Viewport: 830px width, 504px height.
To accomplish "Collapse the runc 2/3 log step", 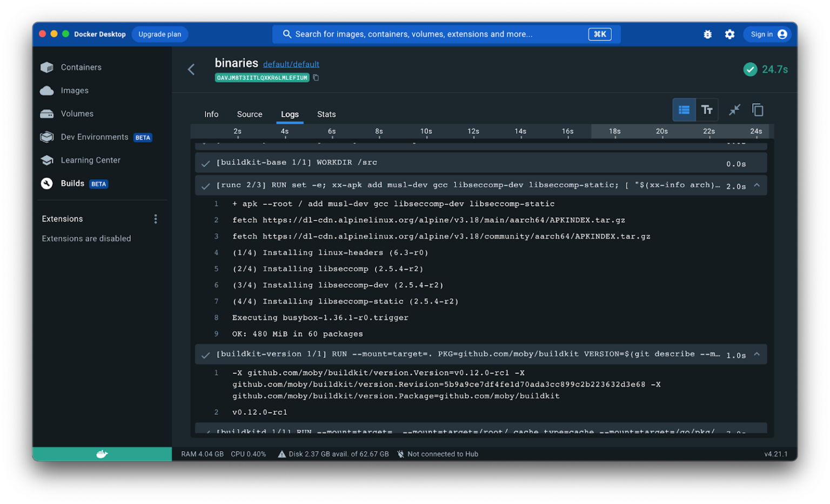I will pos(757,185).
